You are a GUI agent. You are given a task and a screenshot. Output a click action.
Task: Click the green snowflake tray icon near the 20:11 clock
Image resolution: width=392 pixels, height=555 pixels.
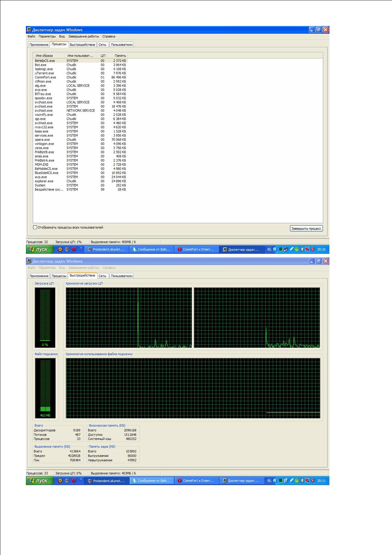(x=297, y=480)
